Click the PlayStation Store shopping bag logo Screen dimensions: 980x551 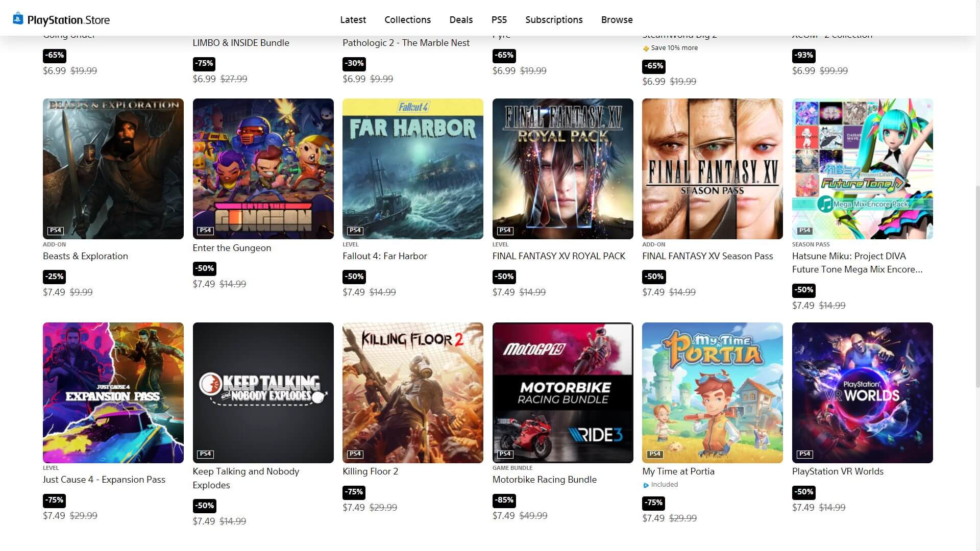click(x=18, y=18)
